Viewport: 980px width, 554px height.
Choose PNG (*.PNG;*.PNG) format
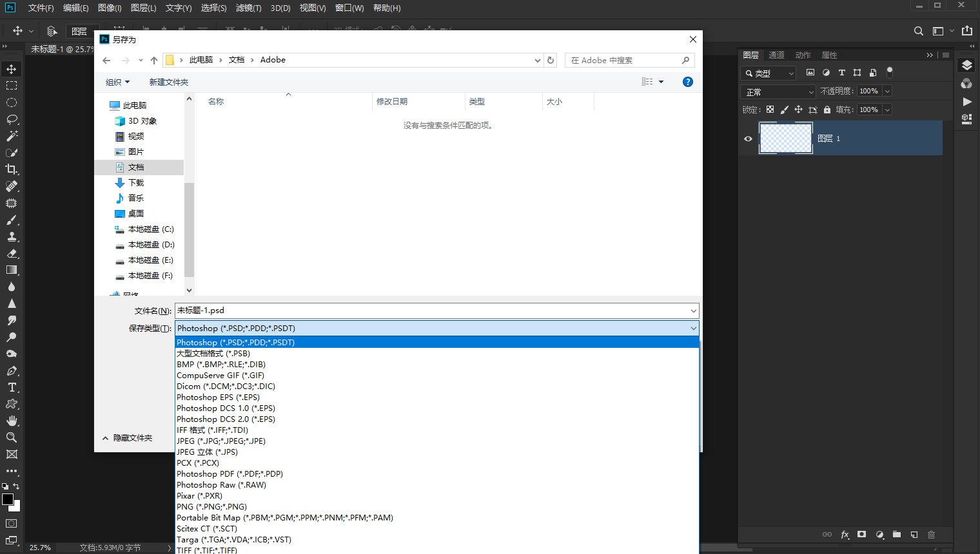[x=437, y=507]
